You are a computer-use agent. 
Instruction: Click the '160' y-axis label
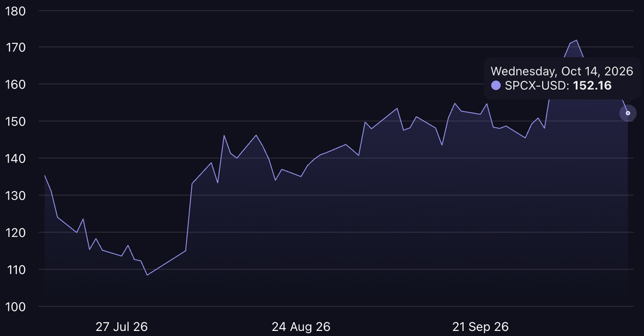tap(16, 85)
